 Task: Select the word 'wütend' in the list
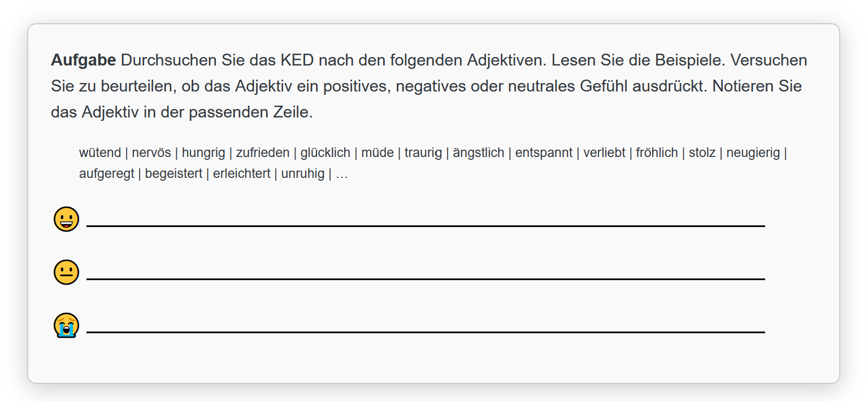pos(100,152)
